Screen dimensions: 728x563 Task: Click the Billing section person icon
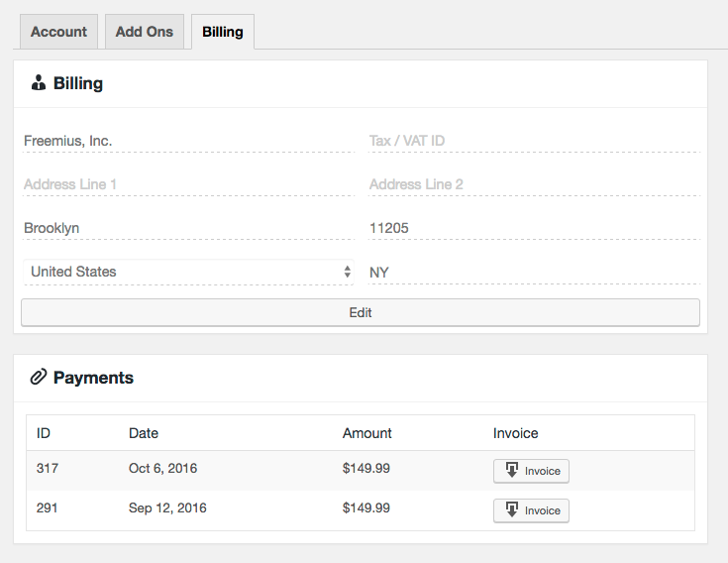pos(39,83)
